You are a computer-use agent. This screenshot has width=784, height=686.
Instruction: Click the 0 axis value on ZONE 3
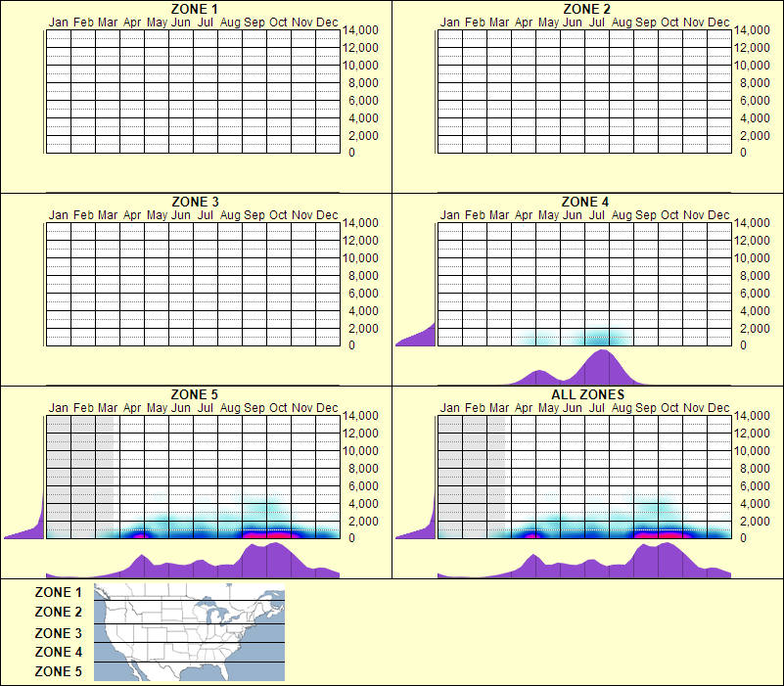click(352, 343)
